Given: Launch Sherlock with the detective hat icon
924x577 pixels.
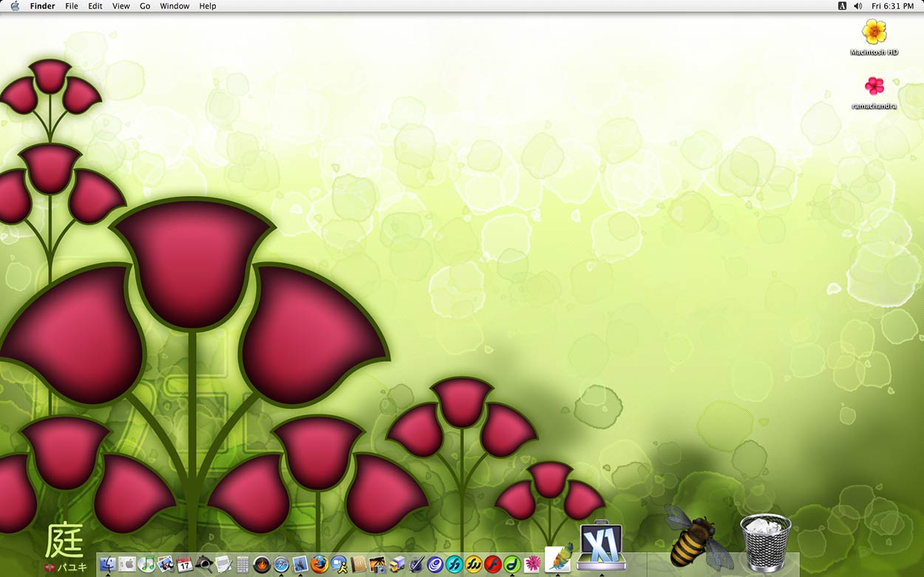Looking at the screenshot, I should (x=204, y=564).
